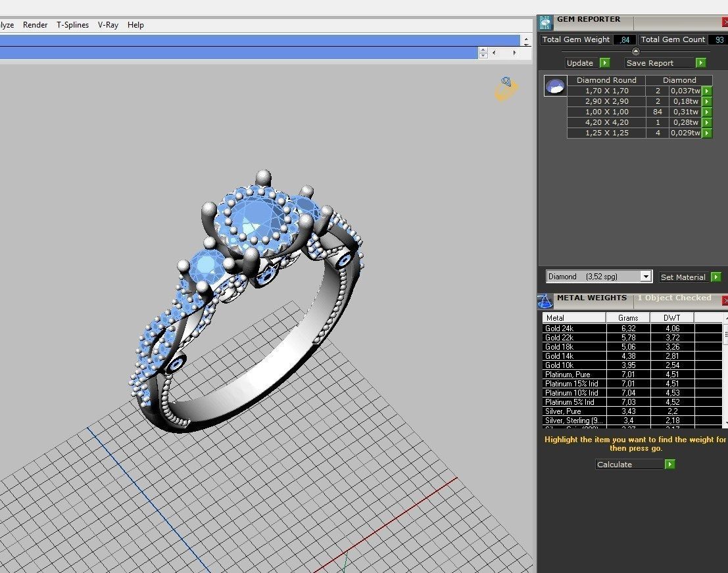Click the Total Gem Count value field

point(719,40)
